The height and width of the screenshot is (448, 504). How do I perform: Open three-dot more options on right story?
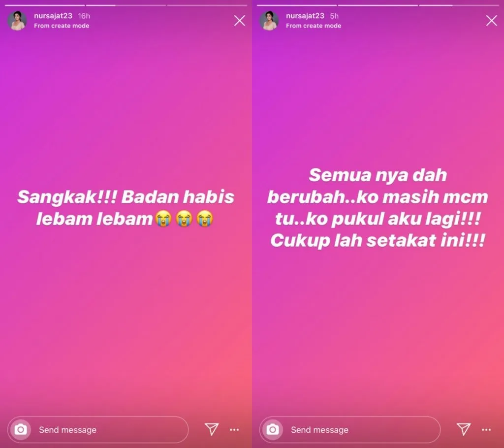point(486,430)
